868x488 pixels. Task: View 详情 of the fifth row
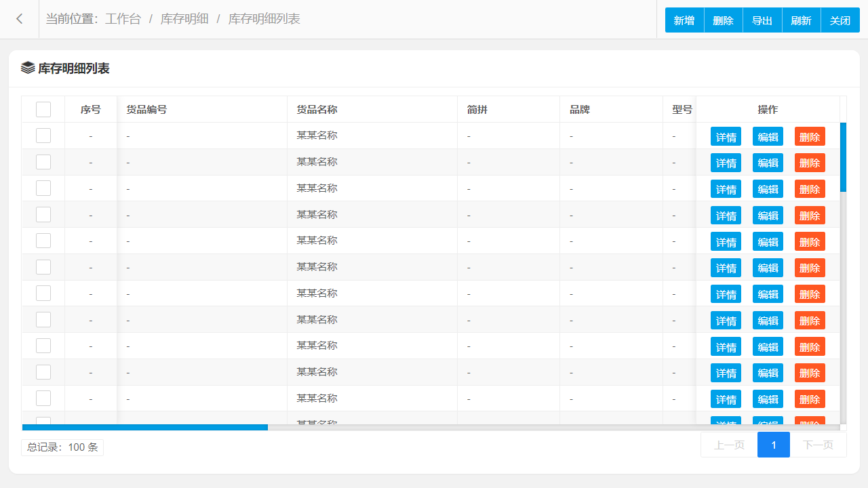726,241
